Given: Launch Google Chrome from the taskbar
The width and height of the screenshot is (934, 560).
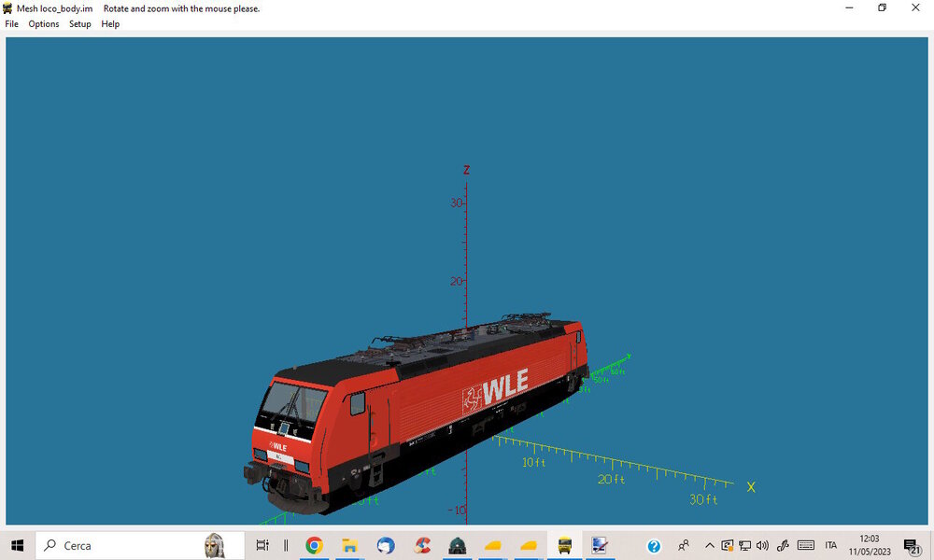Looking at the screenshot, I should click(314, 545).
